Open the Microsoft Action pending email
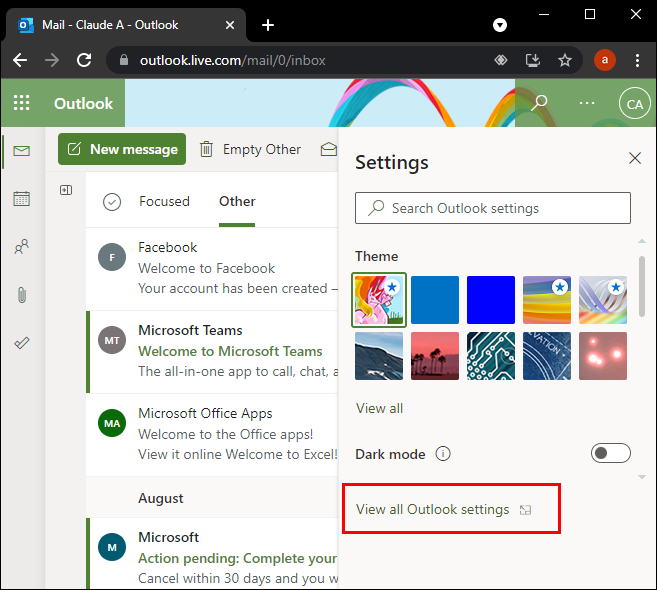The image size is (657, 590). [212, 554]
